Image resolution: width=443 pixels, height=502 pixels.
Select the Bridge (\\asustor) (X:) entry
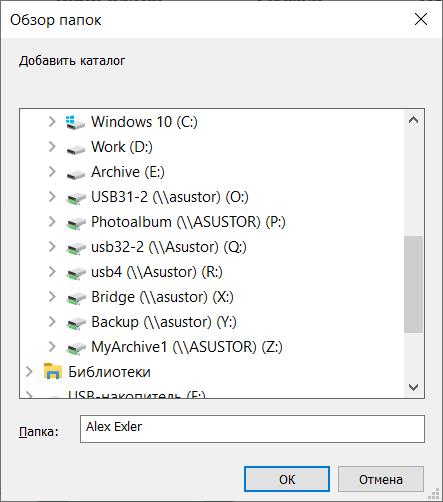tap(162, 297)
